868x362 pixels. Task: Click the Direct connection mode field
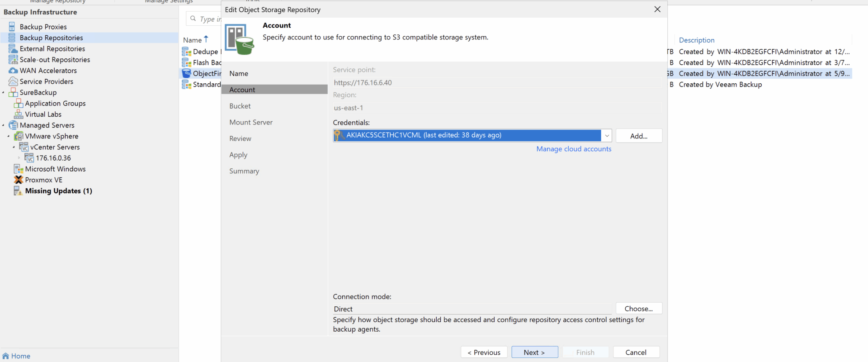472,309
